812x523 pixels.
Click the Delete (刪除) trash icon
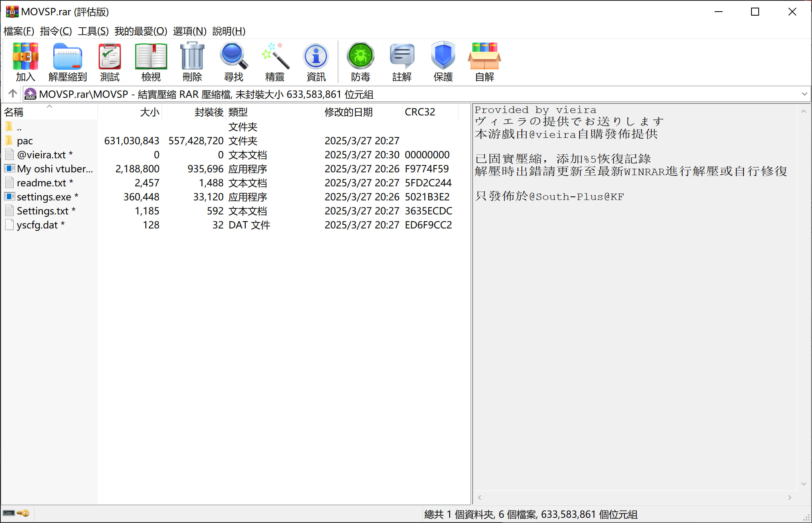pyautogui.click(x=192, y=61)
